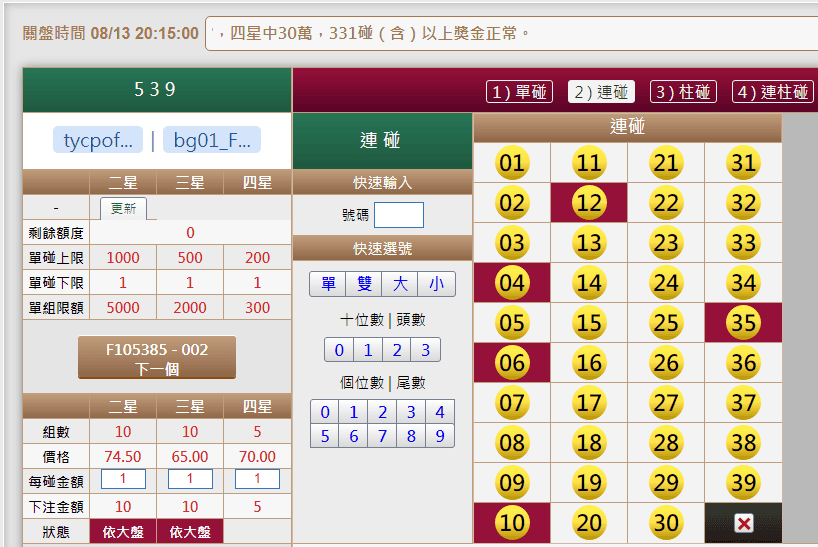818x547 pixels.
Task: Deselect highlighted ball number 10
Action: [x=512, y=522]
